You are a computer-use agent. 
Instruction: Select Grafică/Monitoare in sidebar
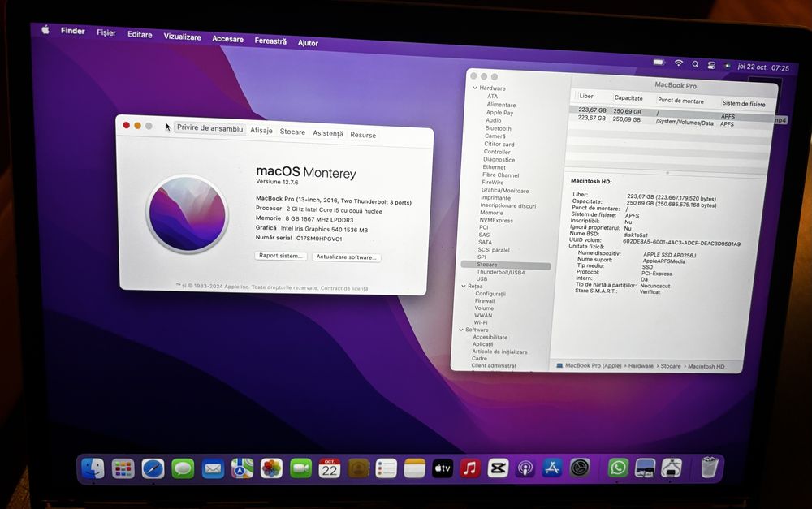click(x=505, y=191)
